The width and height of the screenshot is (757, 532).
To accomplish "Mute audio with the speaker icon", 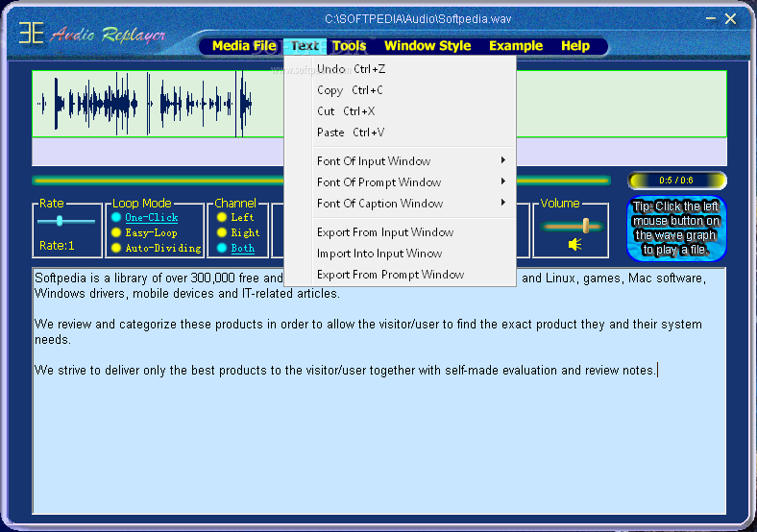I will [574, 244].
